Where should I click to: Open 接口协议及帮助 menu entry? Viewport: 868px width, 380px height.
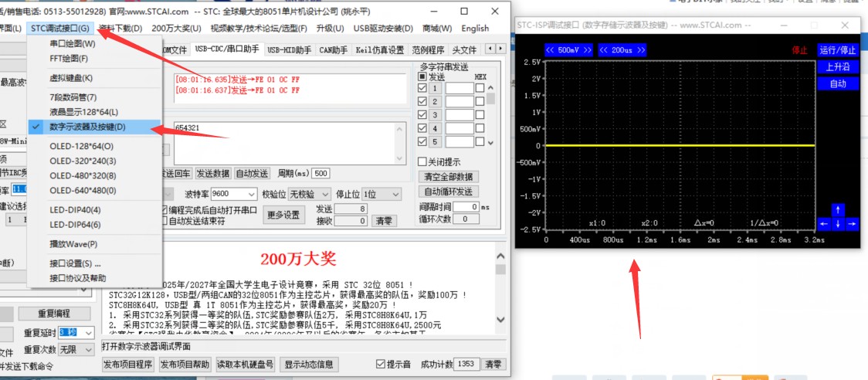pos(94,278)
